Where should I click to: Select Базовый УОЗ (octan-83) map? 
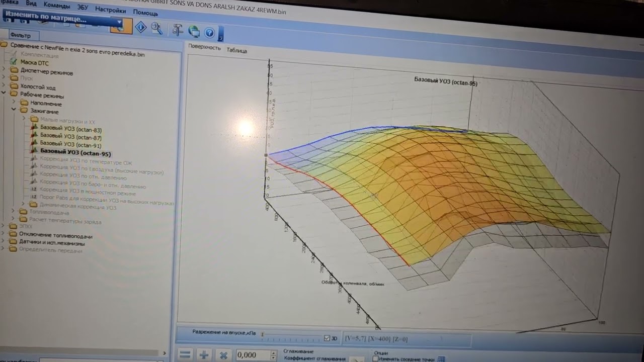tap(71, 130)
